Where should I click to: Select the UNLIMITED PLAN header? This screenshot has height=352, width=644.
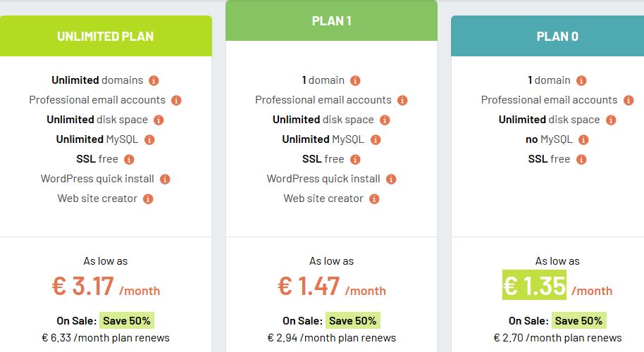pyautogui.click(x=106, y=36)
